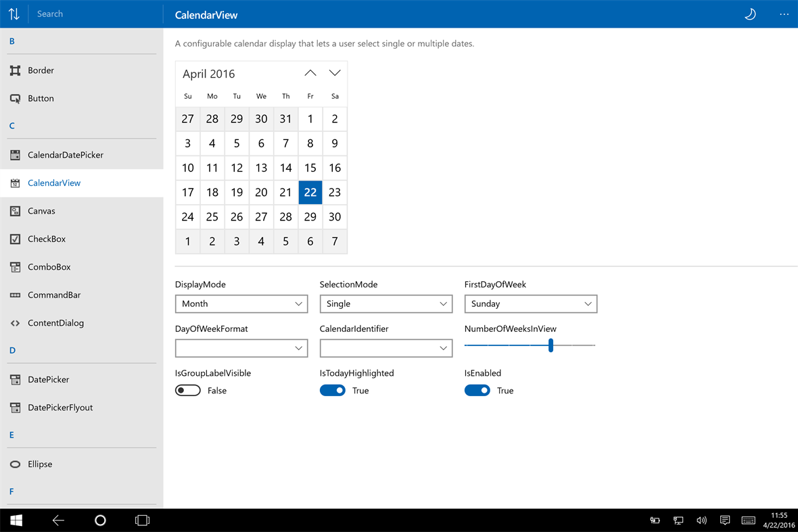Click the theme toggle moon icon

pos(749,14)
